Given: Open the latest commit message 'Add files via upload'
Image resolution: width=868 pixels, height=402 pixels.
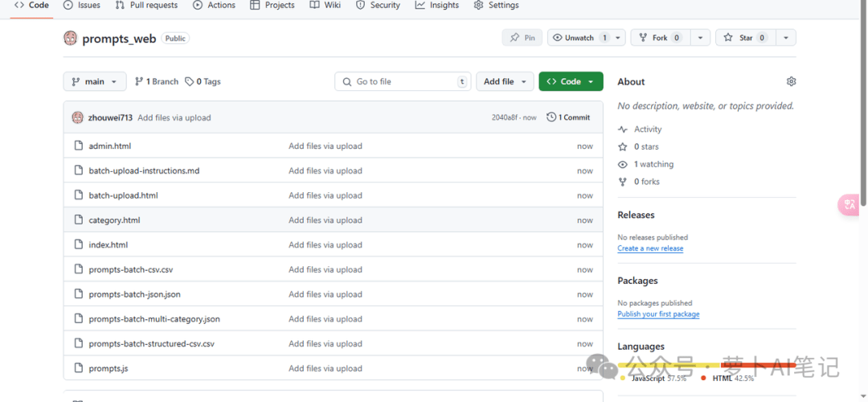Looking at the screenshot, I should 174,117.
